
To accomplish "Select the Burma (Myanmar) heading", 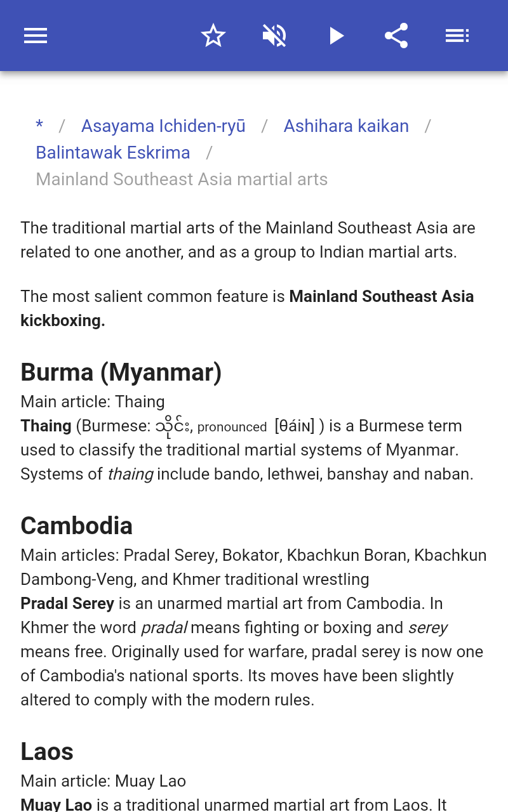I will click(121, 372).
